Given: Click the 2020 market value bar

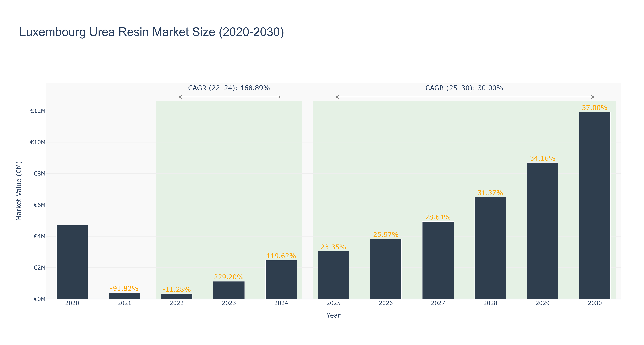Looking at the screenshot, I should click(x=72, y=262).
